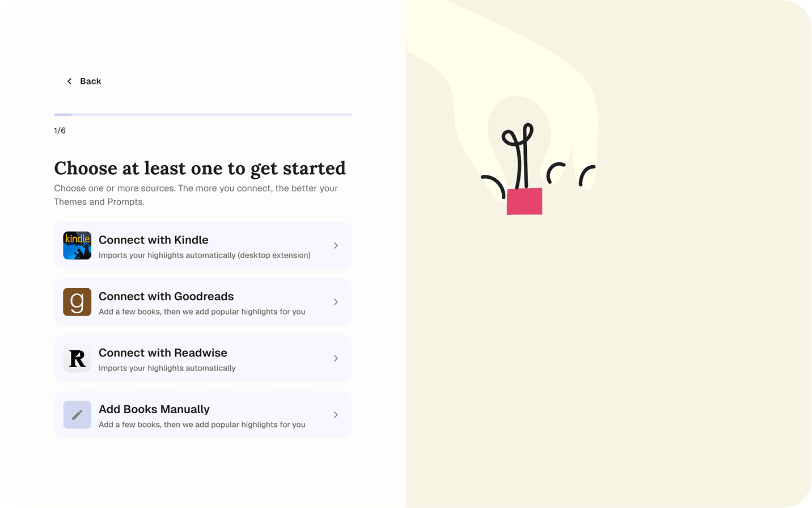Select the "Connect with Readwise" label

tap(163, 352)
